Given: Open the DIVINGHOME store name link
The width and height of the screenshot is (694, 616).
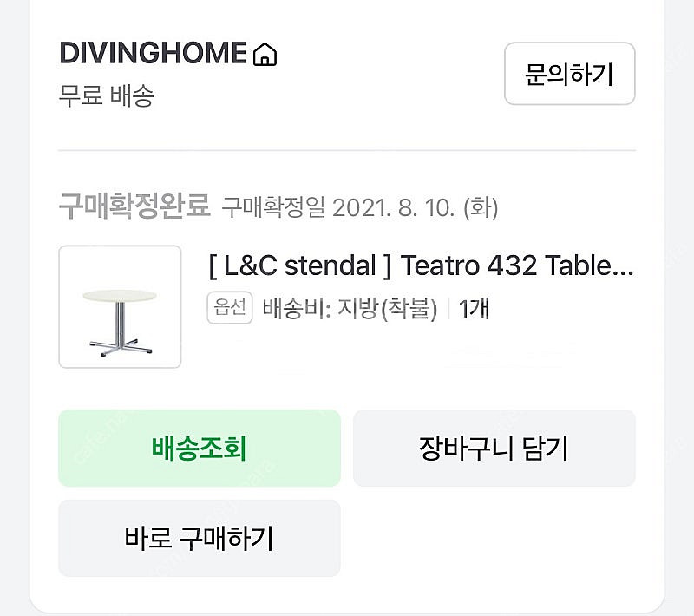Looking at the screenshot, I should click(x=153, y=53).
